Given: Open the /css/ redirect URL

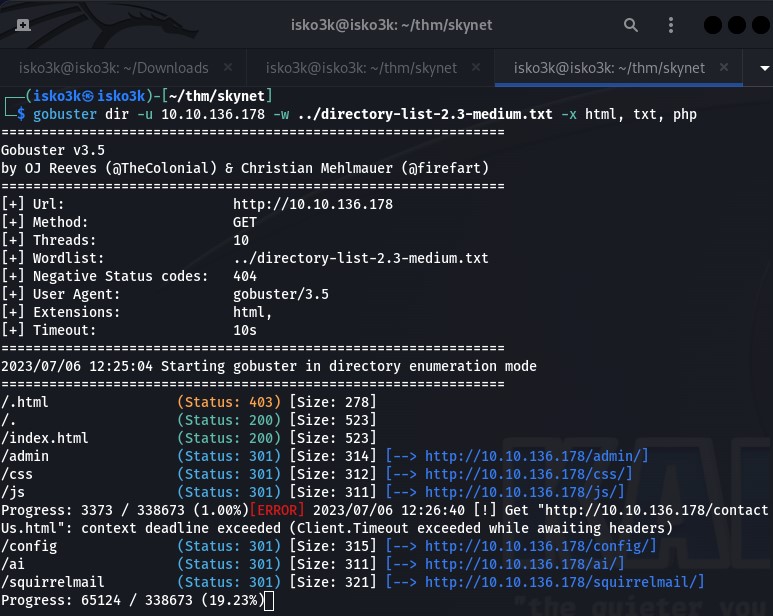Looking at the screenshot, I should [527, 474].
